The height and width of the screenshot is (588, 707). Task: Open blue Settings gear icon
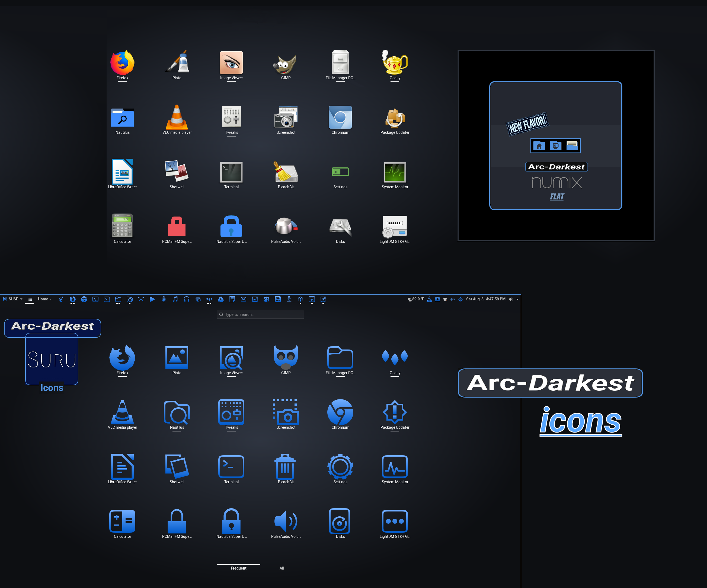tap(340, 466)
